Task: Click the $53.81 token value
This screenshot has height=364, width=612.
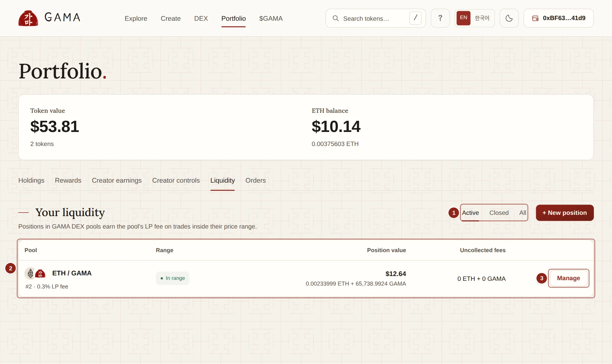Action: pos(55,127)
